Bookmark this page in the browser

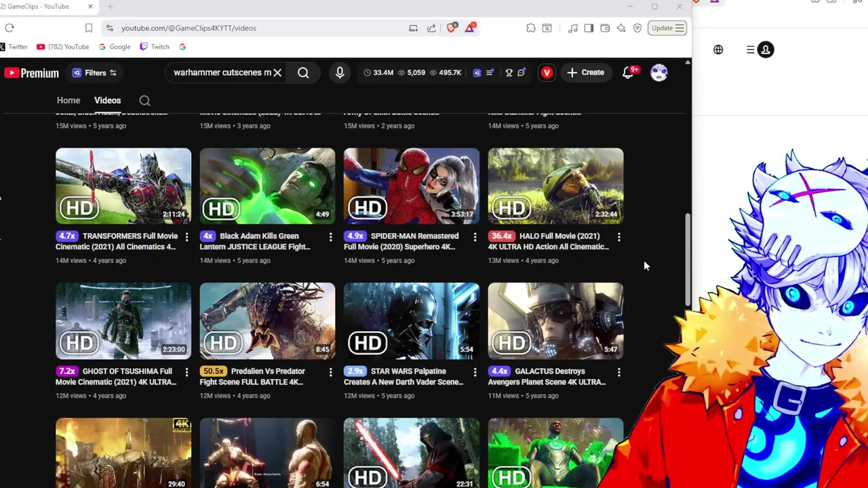[88, 28]
